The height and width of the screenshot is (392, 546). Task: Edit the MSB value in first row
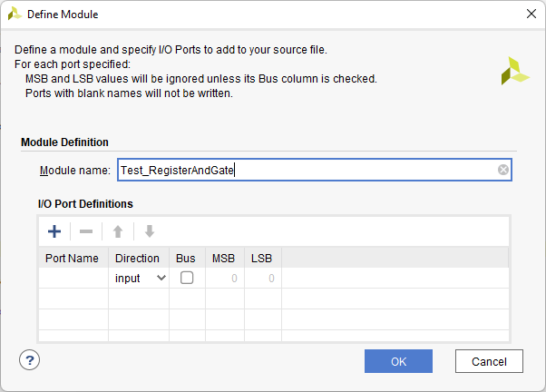[x=225, y=278]
